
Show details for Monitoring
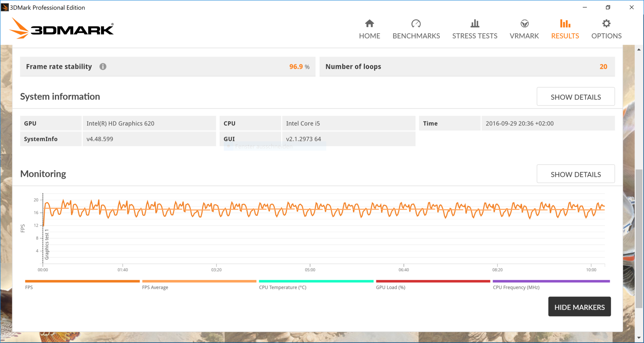576,174
